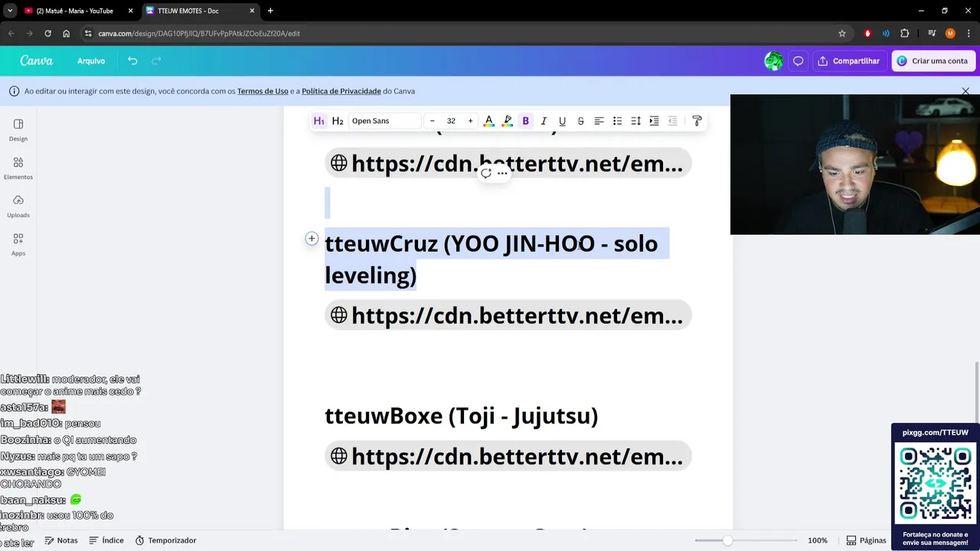Viewport: 980px width, 551px height.
Task: Open the Elementos sidebar panel
Action: [18, 168]
